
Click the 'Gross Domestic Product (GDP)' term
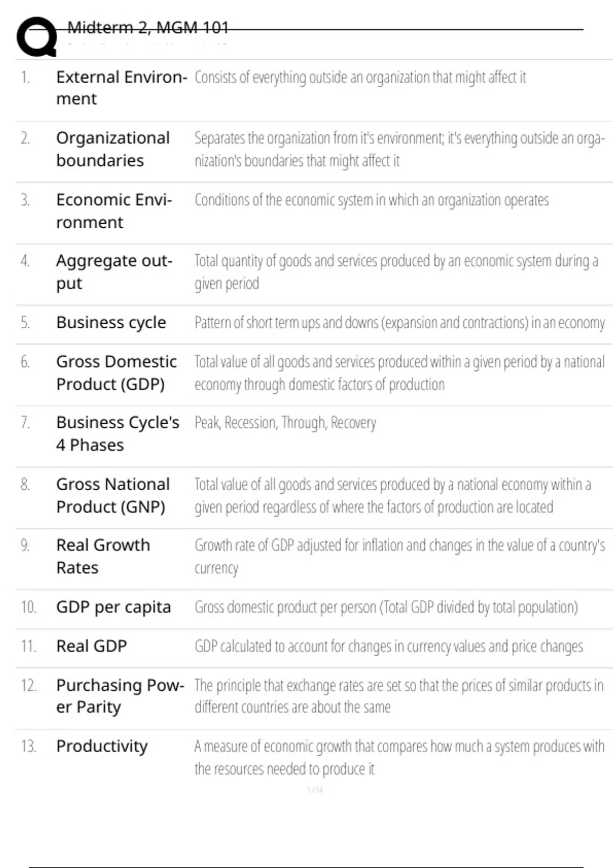tap(116, 373)
